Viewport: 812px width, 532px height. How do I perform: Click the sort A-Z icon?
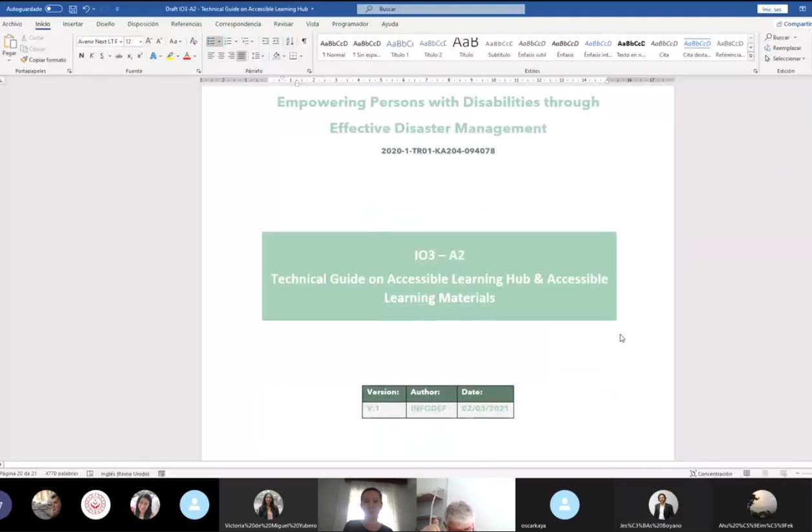point(289,41)
